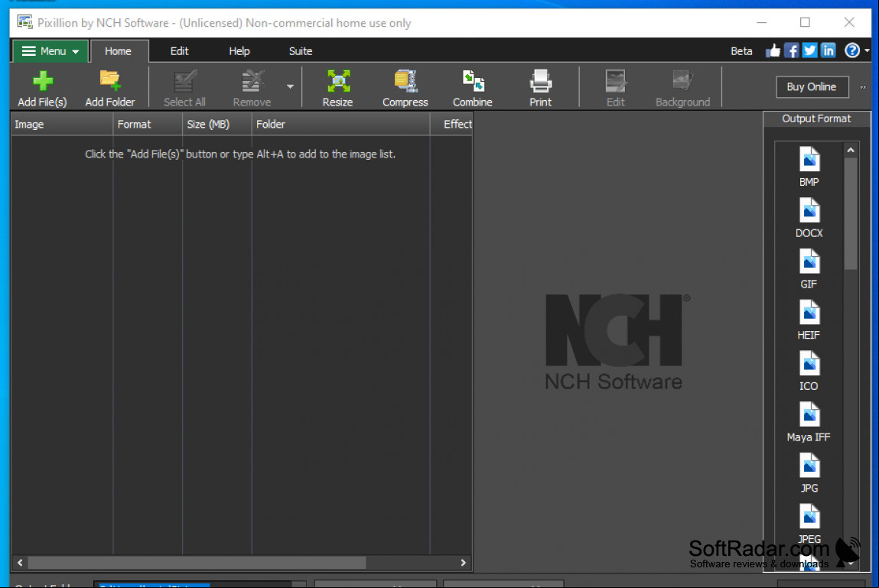Click the Pixillion app icon in title bar
Image resolution: width=879 pixels, height=588 pixels.
[24, 22]
